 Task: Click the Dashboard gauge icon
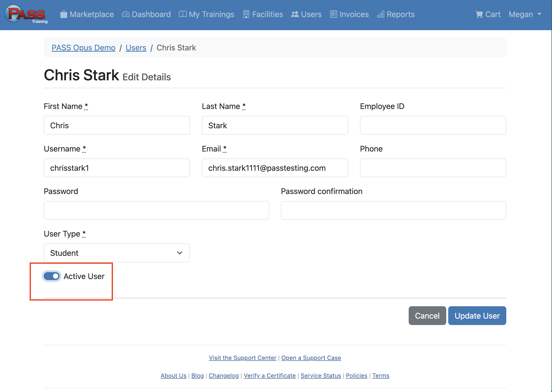pos(126,14)
